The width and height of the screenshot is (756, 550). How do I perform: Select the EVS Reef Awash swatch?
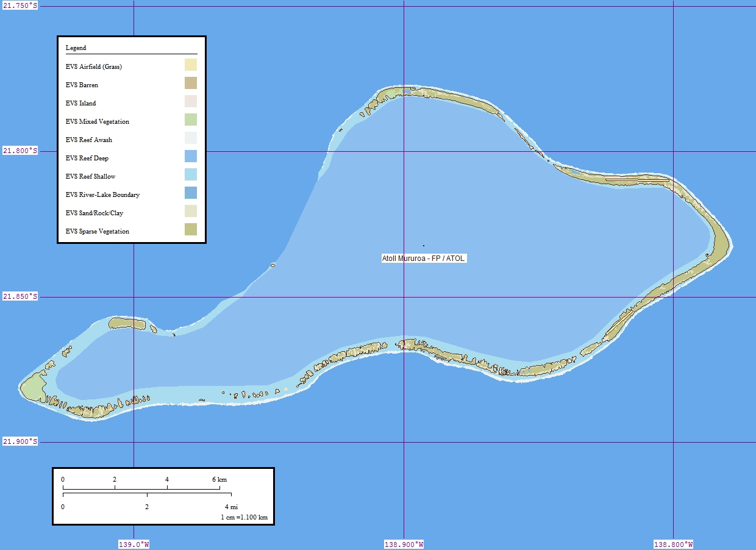click(x=191, y=138)
